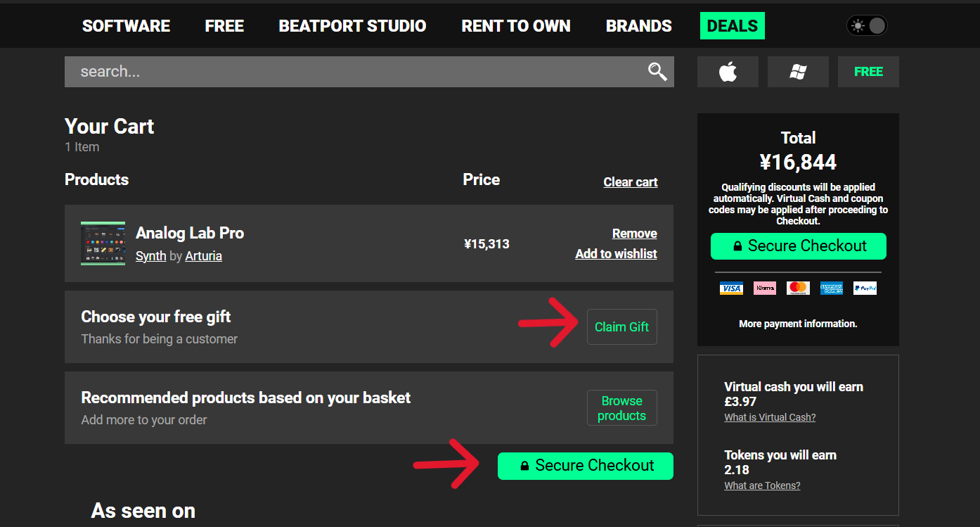
Task: Click the Claim Gift button
Action: click(x=622, y=326)
